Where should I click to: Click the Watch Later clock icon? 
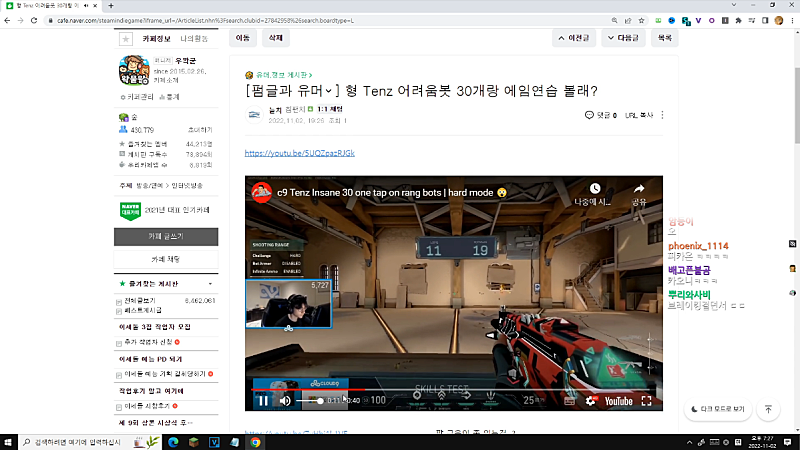(594, 188)
